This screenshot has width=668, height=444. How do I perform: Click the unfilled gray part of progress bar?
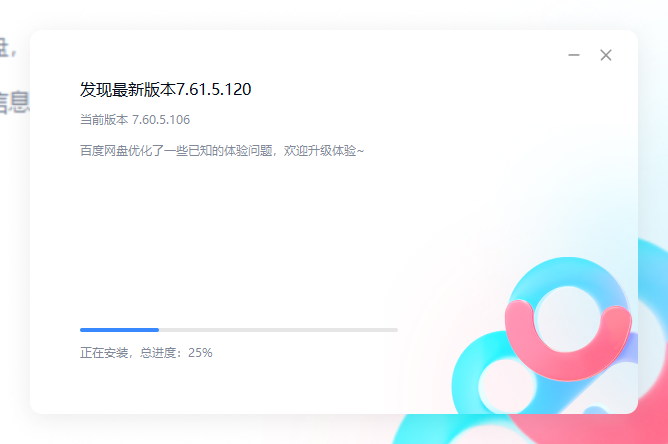[278, 329]
